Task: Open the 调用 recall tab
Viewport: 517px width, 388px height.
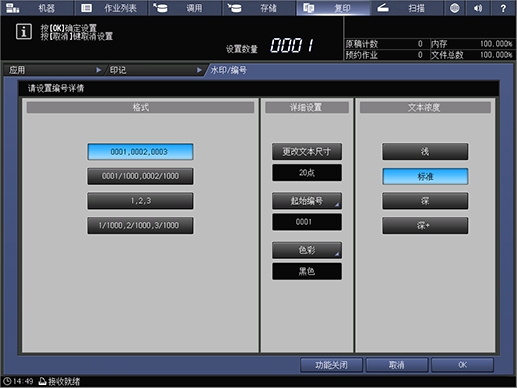Action: pyautogui.click(x=185, y=8)
